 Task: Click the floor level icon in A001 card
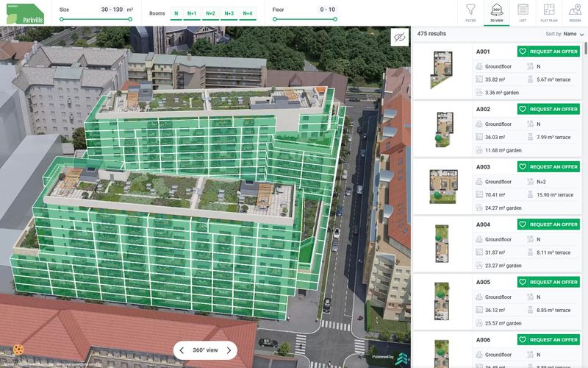(479, 66)
